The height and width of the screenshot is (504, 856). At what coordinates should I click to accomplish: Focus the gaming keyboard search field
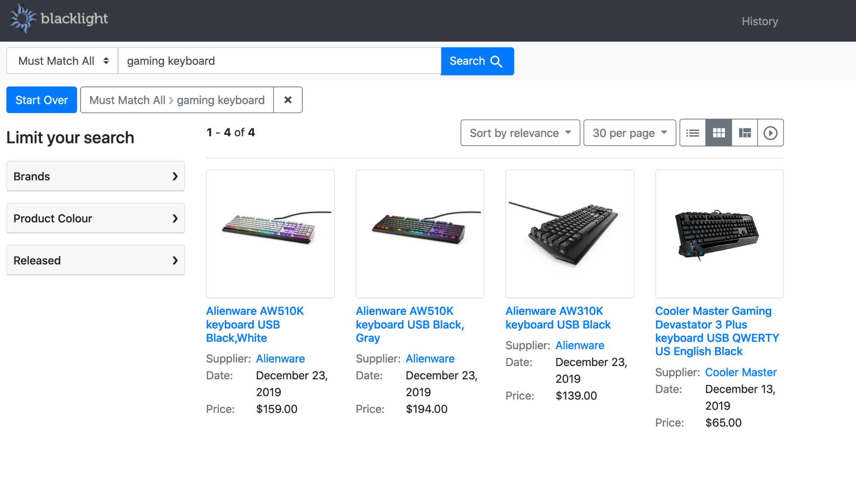click(279, 61)
